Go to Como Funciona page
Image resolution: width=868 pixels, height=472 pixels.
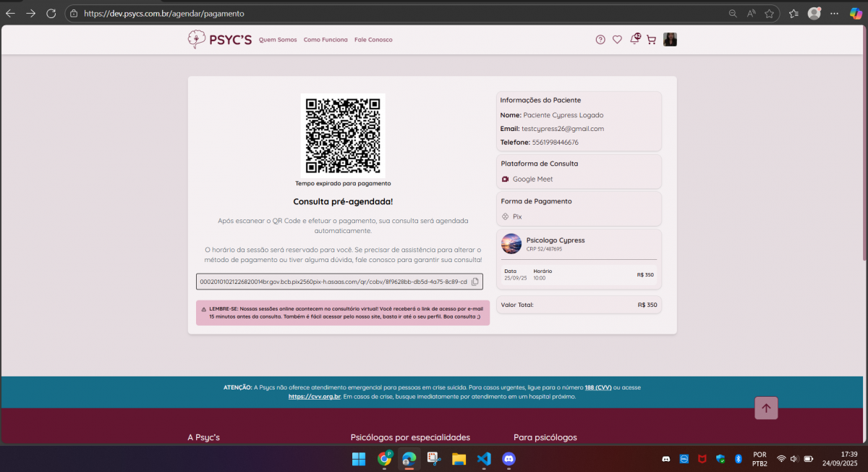tap(325, 40)
